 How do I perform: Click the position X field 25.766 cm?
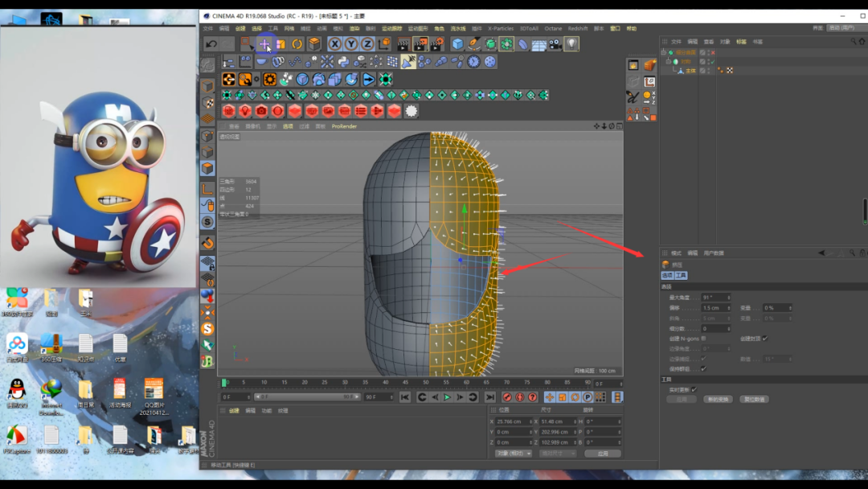[513, 421]
